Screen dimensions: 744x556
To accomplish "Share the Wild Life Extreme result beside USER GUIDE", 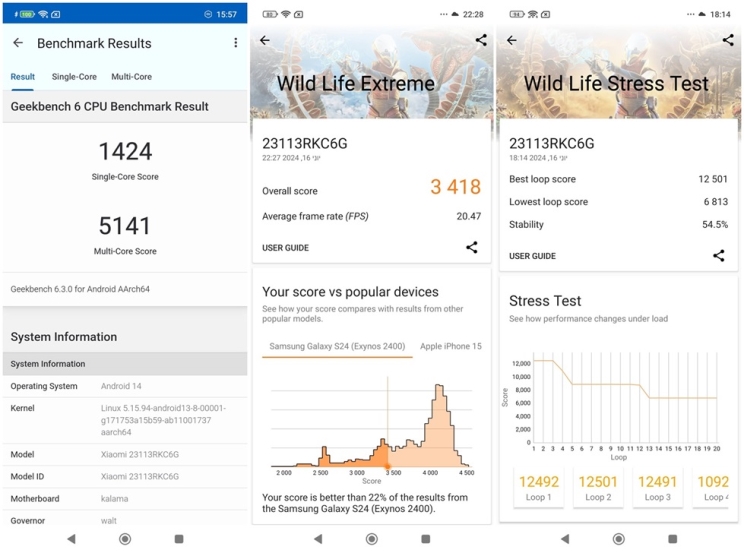I will 472,248.
